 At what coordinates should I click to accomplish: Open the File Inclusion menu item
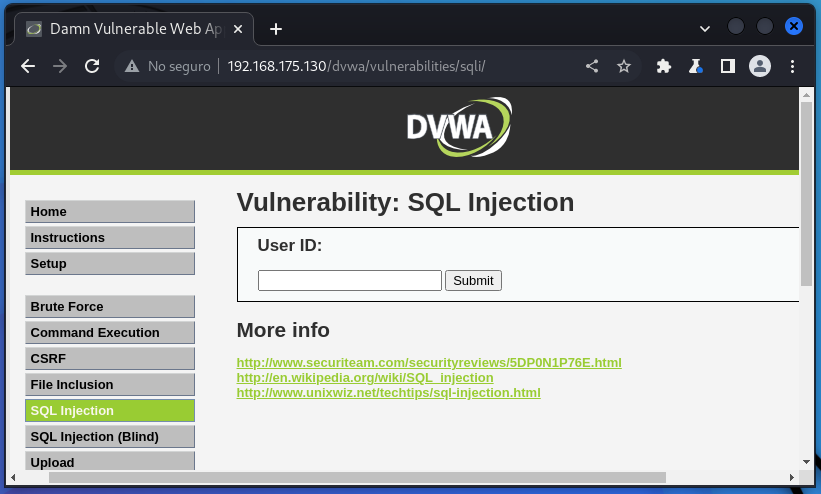pos(110,385)
